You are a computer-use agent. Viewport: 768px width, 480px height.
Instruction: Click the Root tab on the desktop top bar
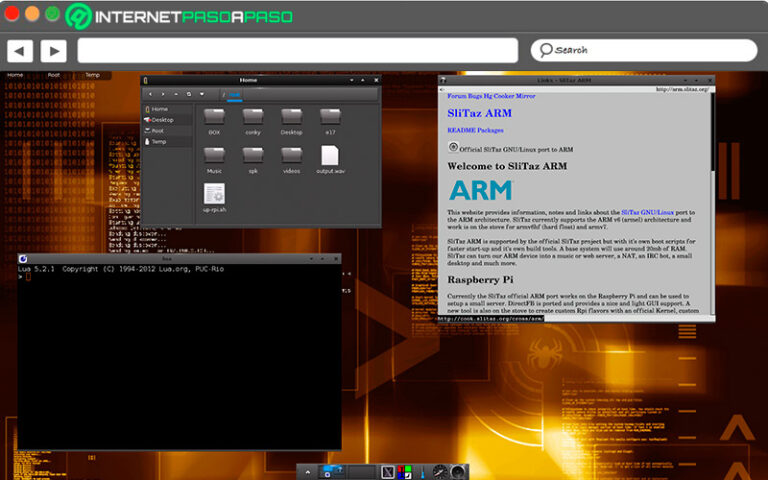54,75
